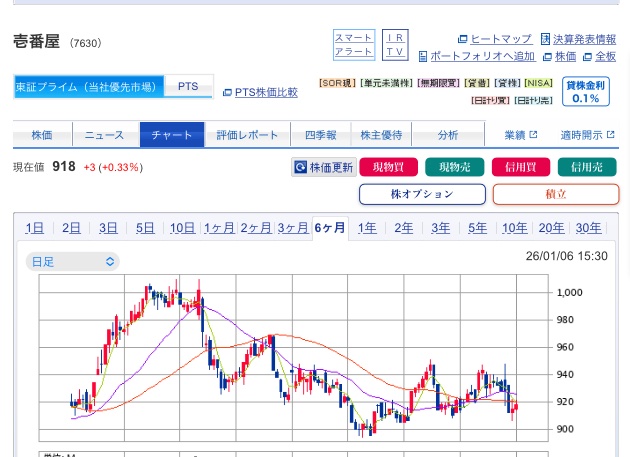This screenshot has height=457, width=630.
Task: Click timestamp 26/01/06 15:30
Action: pyautogui.click(x=567, y=256)
